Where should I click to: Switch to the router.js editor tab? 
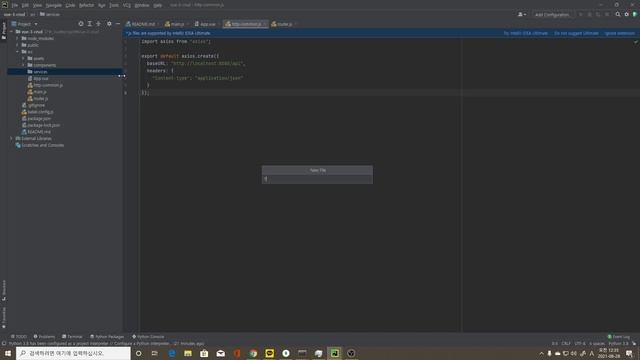(x=284, y=24)
